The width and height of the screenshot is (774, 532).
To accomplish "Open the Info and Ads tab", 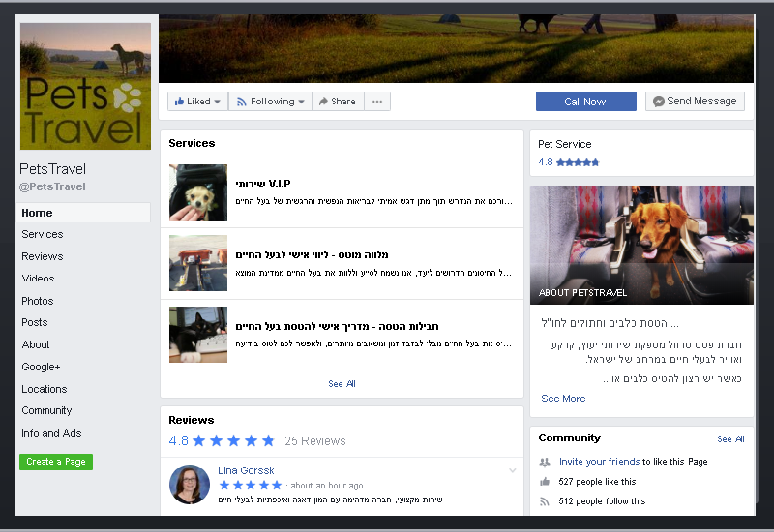I will pos(51,433).
